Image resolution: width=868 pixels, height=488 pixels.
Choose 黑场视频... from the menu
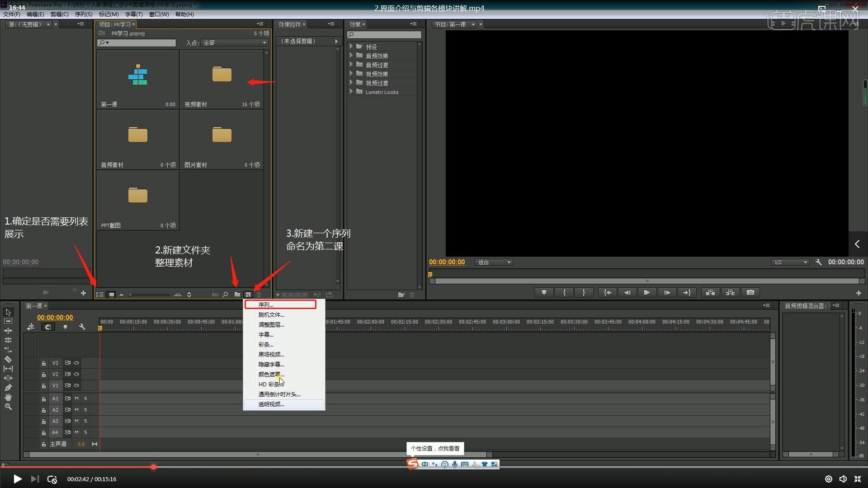pyautogui.click(x=284, y=355)
